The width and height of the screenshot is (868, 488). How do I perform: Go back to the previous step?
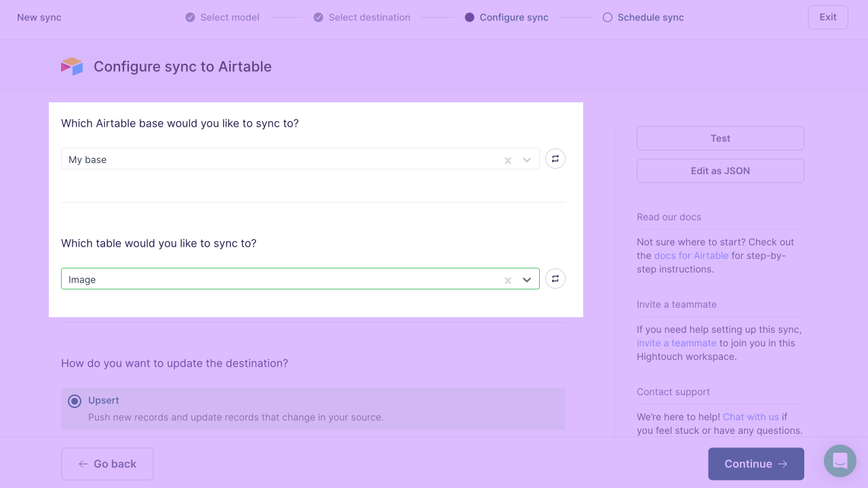pos(107,464)
